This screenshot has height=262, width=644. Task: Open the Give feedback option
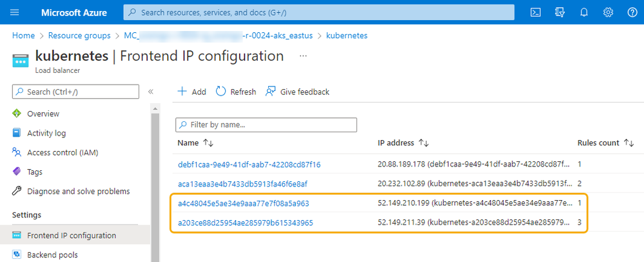(x=297, y=92)
